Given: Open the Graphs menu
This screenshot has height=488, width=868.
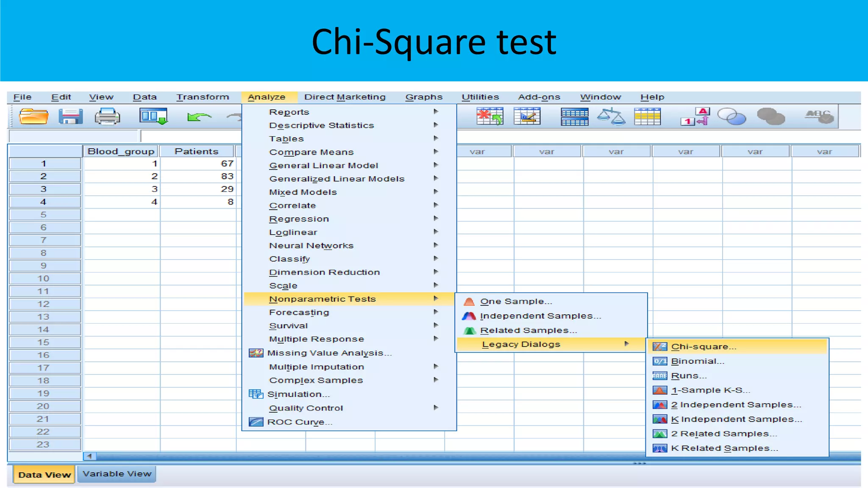Looking at the screenshot, I should [x=424, y=97].
